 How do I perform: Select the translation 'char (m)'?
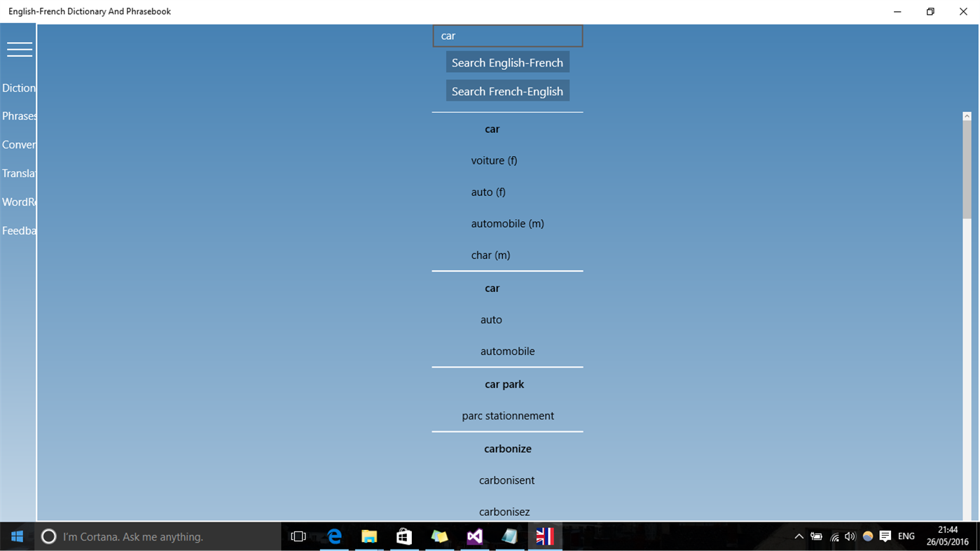point(491,255)
